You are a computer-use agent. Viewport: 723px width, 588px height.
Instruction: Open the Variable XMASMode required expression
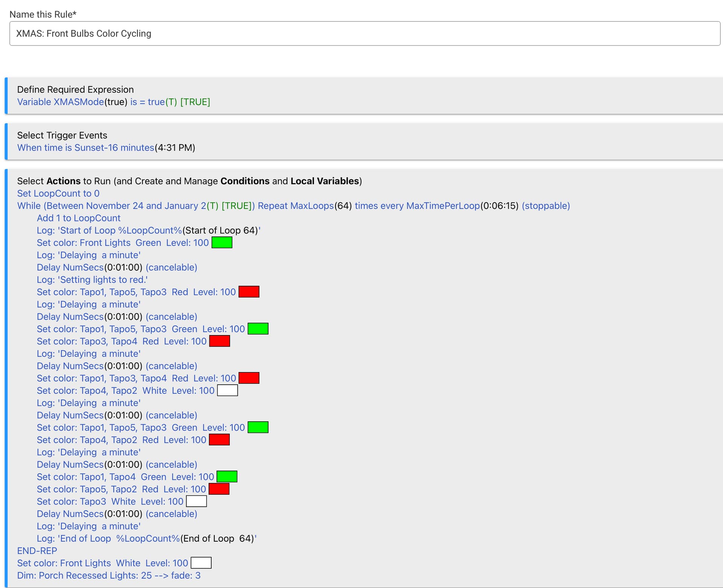pyautogui.click(x=113, y=102)
